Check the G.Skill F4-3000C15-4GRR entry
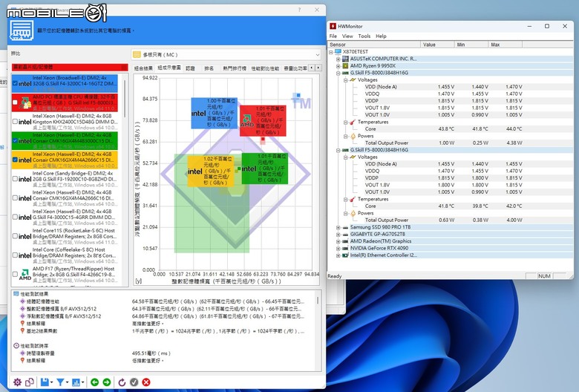The image size is (579, 392). 15,217
